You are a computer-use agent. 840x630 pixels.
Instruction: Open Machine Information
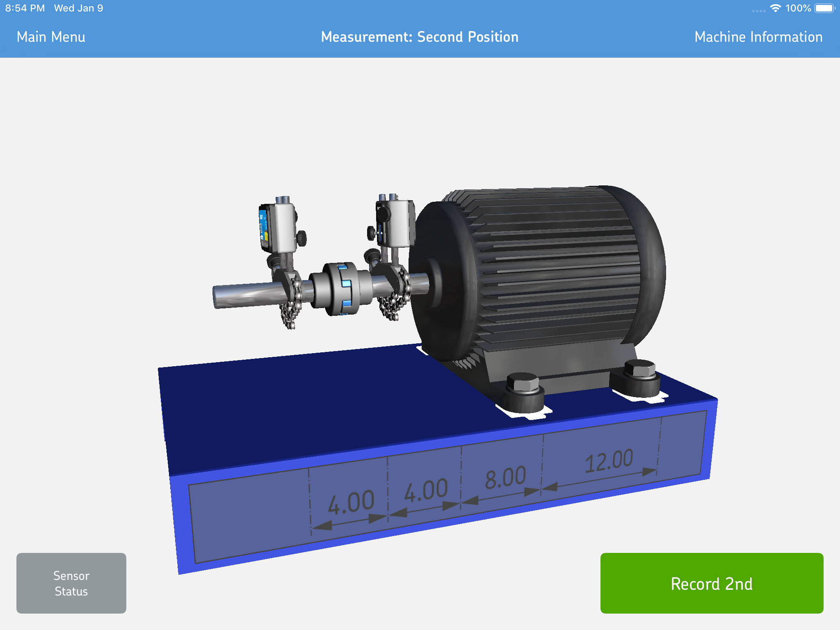(758, 37)
